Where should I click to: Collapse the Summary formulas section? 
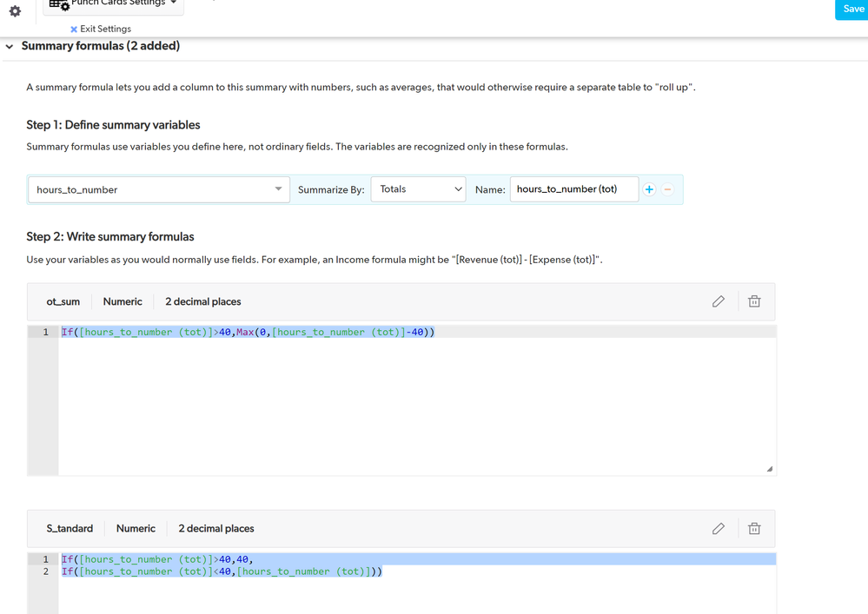coord(10,47)
